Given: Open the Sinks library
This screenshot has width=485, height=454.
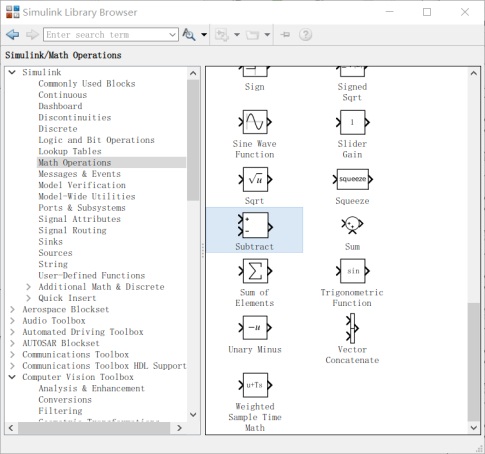Looking at the screenshot, I should (51, 242).
